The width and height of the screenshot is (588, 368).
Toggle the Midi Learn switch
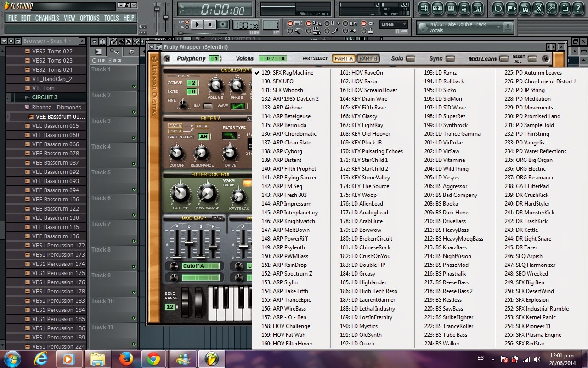click(x=504, y=58)
